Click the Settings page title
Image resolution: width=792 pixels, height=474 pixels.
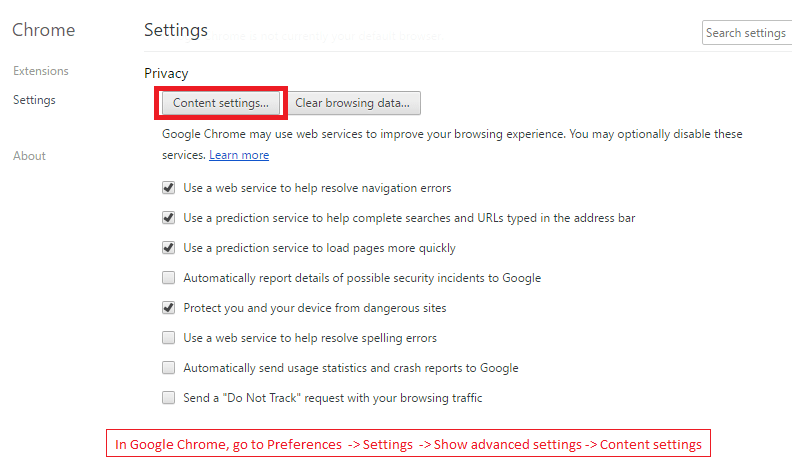176,30
